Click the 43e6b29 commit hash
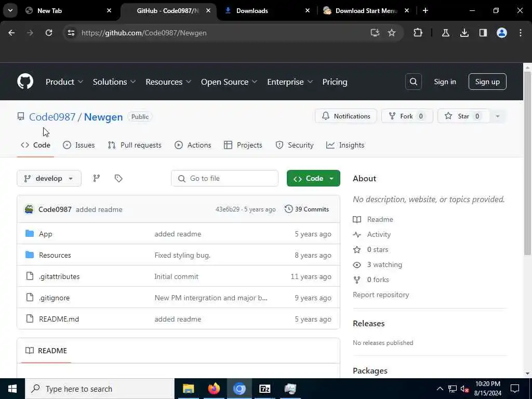Viewport: 532px width, 399px height. click(x=228, y=209)
